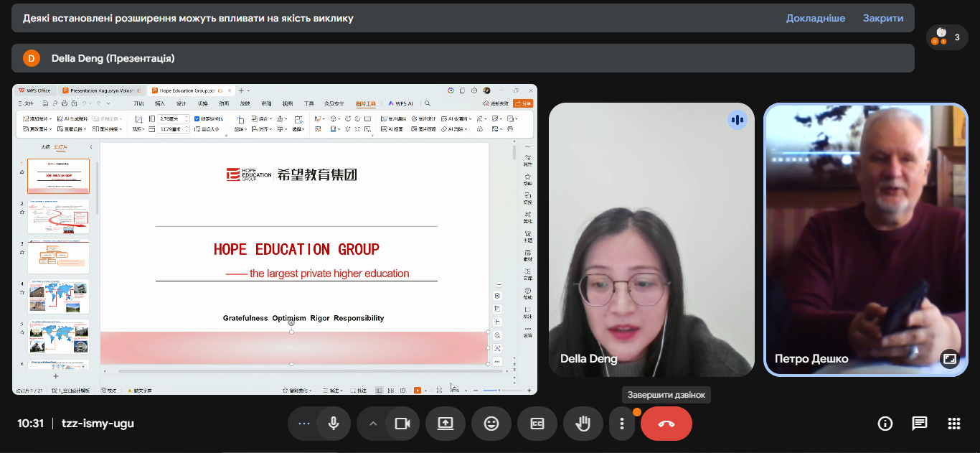
Task: Select slide 4 world map thumbnail
Action: 58,296
